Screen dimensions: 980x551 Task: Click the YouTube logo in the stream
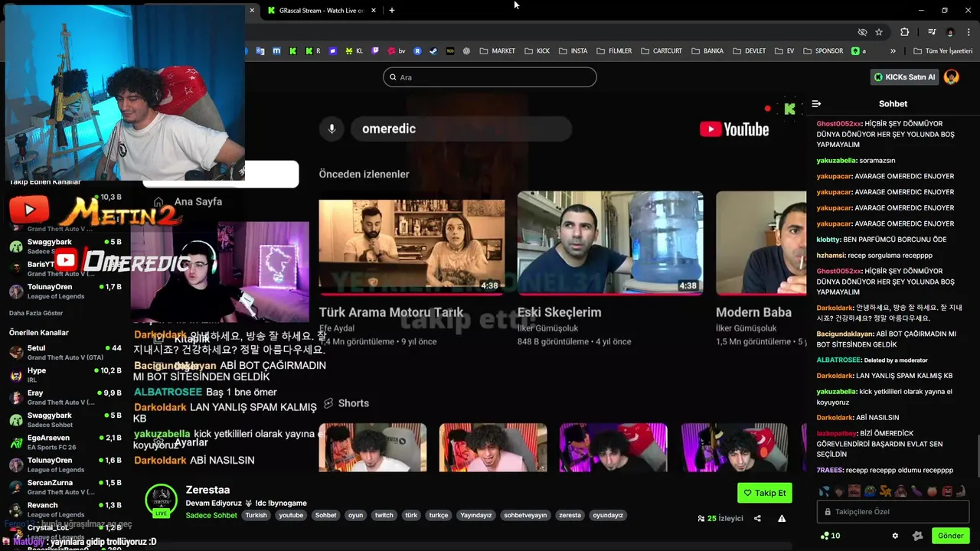click(x=734, y=129)
